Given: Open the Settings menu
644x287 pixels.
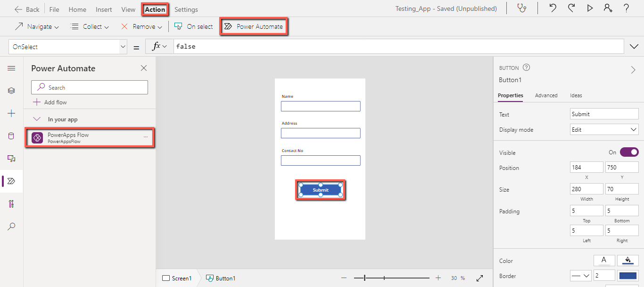Looking at the screenshot, I should click(x=186, y=9).
